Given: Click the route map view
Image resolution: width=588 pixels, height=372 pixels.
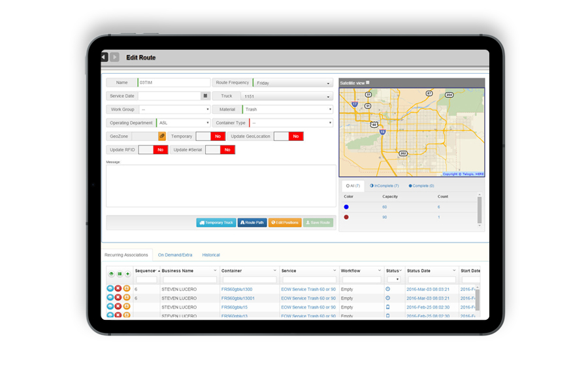Looking at the screenshot, I should pos(412,132).
